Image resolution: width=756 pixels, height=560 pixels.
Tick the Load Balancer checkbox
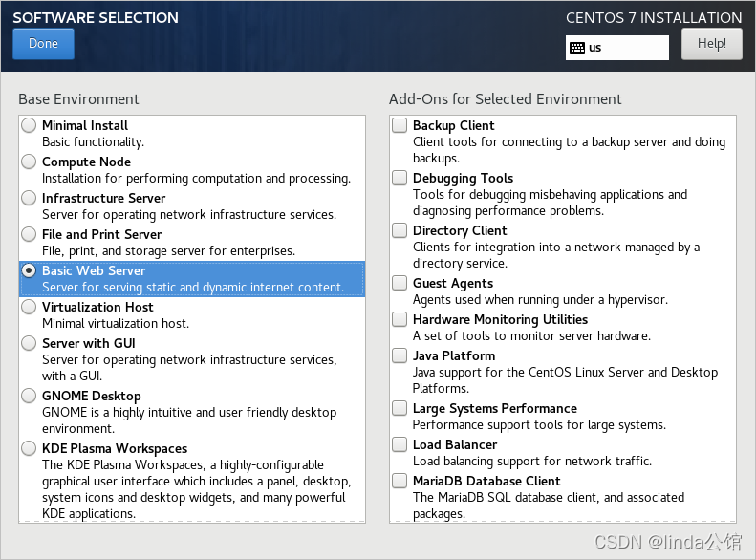point(400,444)
